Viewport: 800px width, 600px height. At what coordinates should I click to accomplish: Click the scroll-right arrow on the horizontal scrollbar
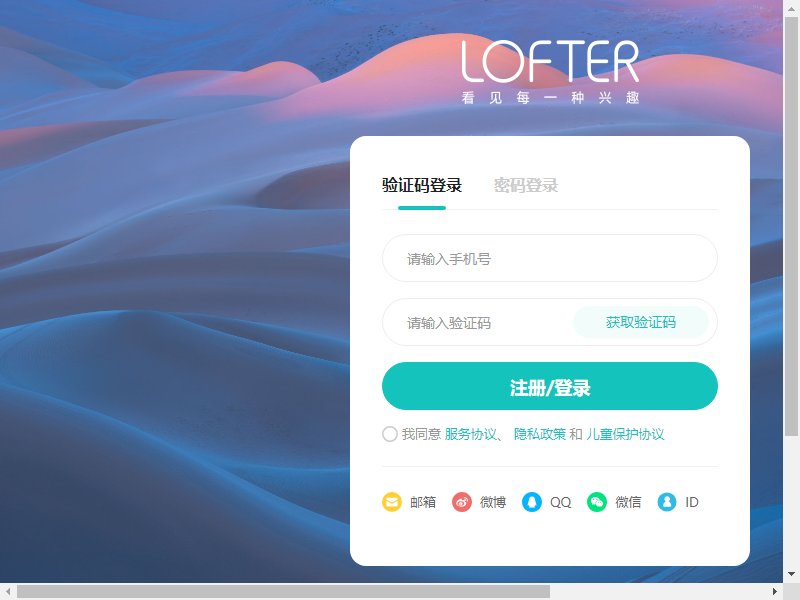(774, 592)
